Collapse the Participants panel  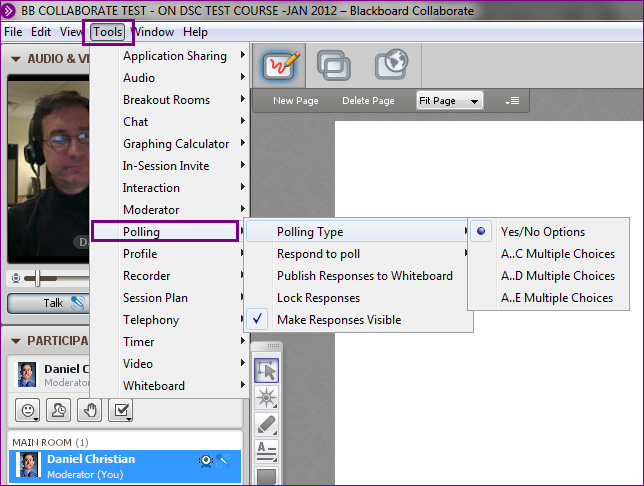coord(16,341)
